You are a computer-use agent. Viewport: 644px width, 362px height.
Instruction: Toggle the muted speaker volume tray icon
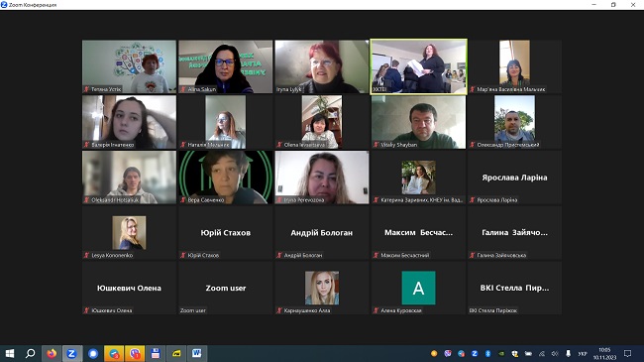point(555,353)
